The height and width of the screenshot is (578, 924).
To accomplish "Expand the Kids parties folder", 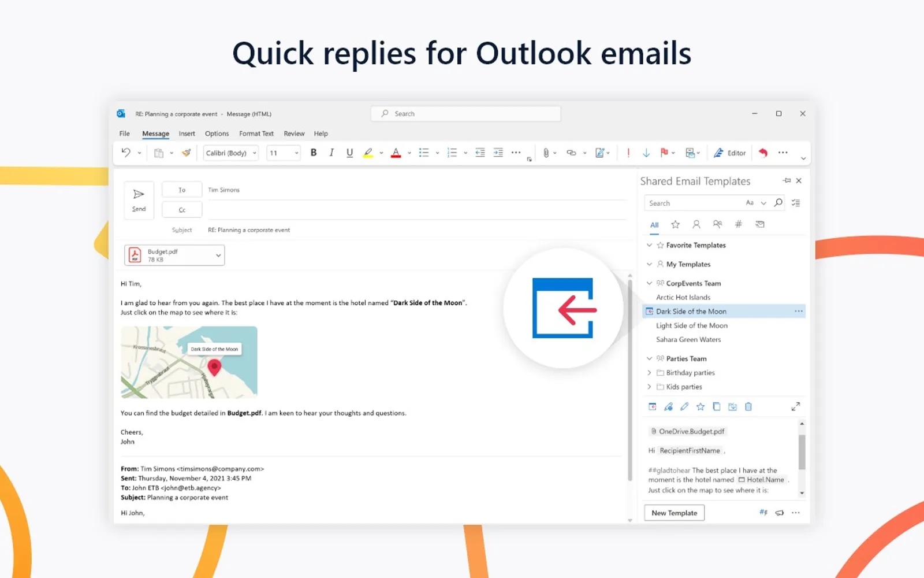I will [649, 387].
